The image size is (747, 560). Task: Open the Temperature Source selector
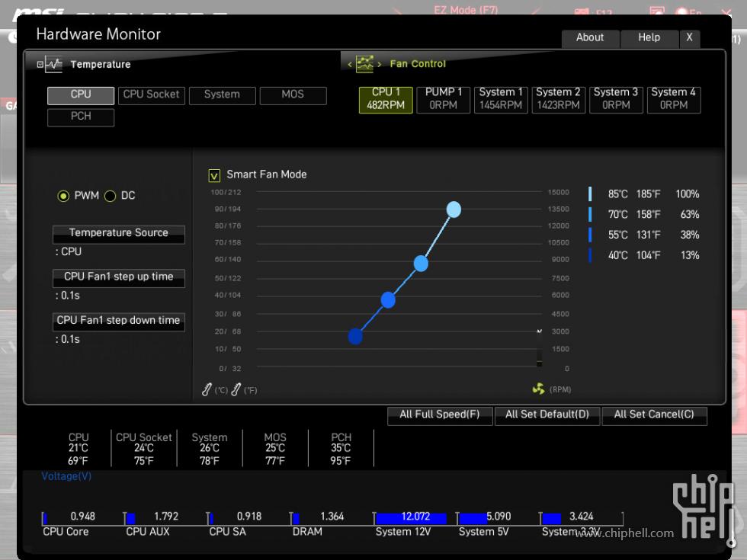pyautogui.click(x=118, y=233)
